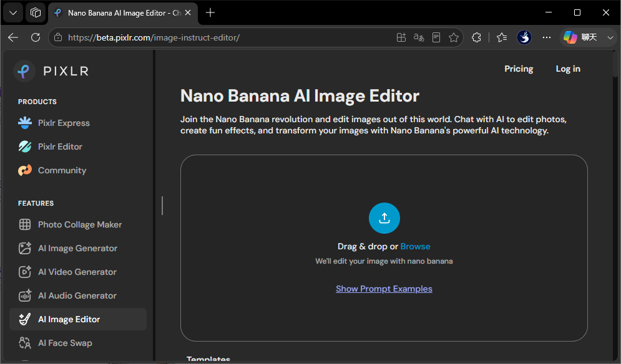Open Pixlr Express from the sidebar
This screenshot has height=364, width=621.
tap(54, 123)
